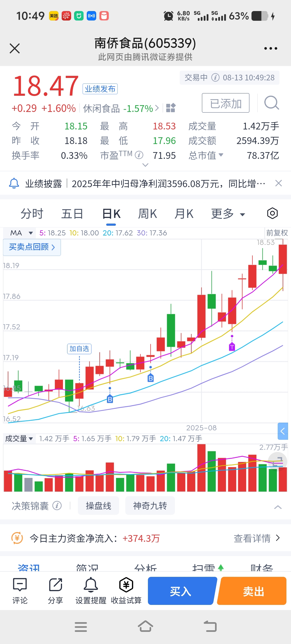This screenshot has height=644, width=291.
Task: Open the sector grid icon beside 休闲食品
Action: tap(171, 108)
